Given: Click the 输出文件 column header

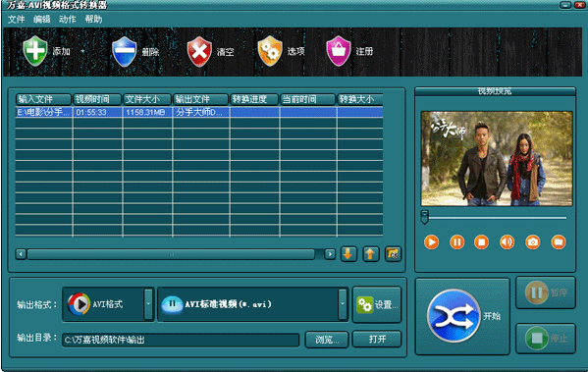Looking at the screenshot, I should (200, 99).
